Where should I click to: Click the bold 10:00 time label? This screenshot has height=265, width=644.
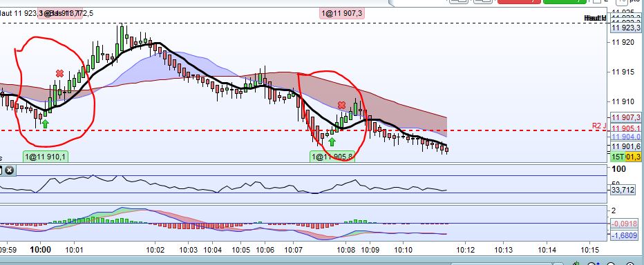tap(40, 249)
